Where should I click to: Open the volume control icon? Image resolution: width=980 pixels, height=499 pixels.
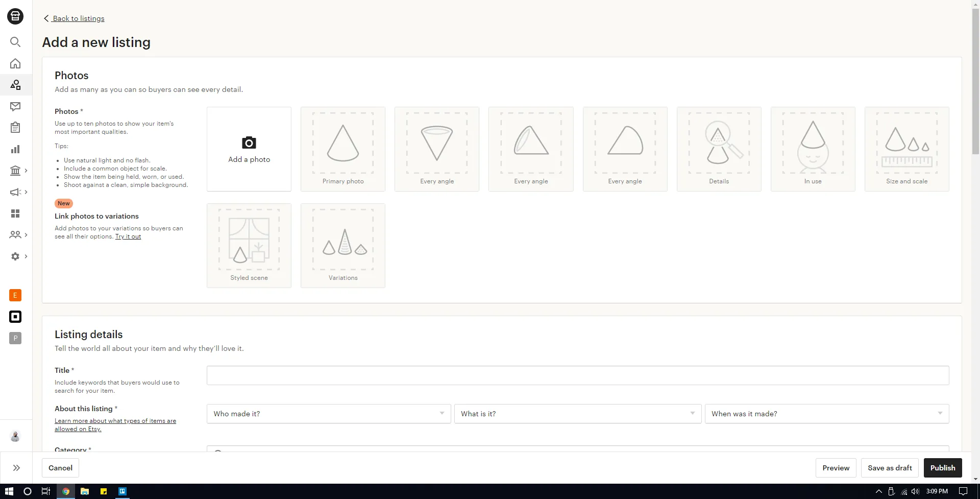[x=915, y=491]
